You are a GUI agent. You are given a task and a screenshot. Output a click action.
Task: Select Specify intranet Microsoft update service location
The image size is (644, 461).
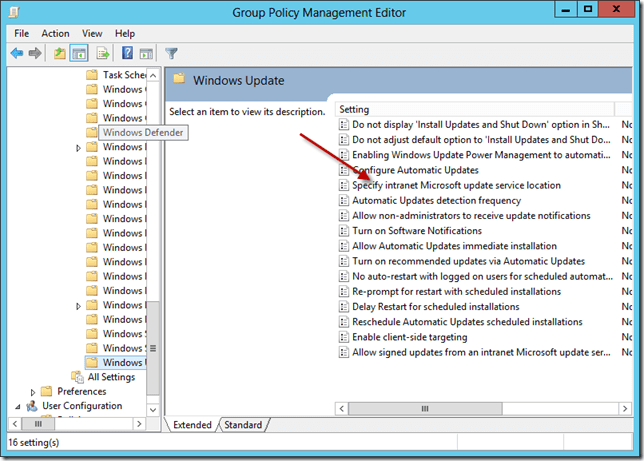455,185
